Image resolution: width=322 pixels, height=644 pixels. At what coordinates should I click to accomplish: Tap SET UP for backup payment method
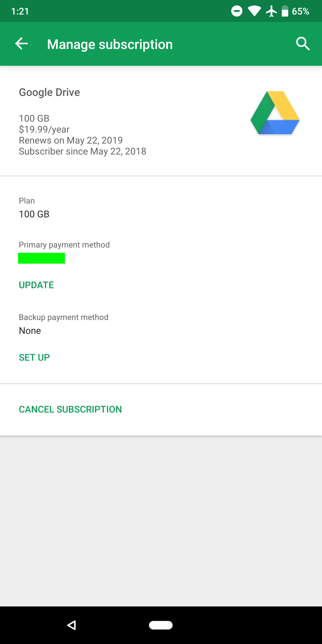click(x=34, y=358)
